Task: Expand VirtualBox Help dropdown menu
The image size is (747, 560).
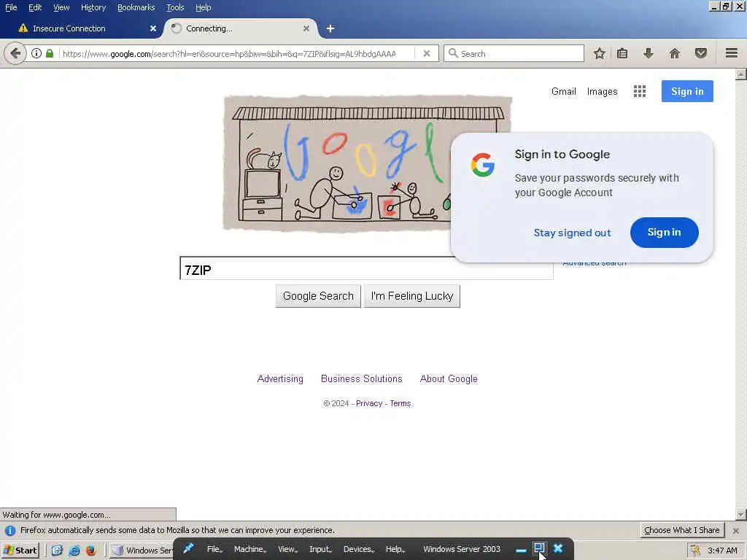Action: [x=395, y=549]
